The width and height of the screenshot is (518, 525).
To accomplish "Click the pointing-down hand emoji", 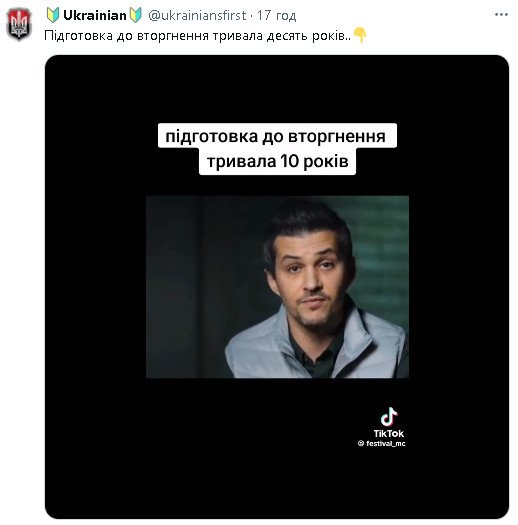I will coord(360,35).
